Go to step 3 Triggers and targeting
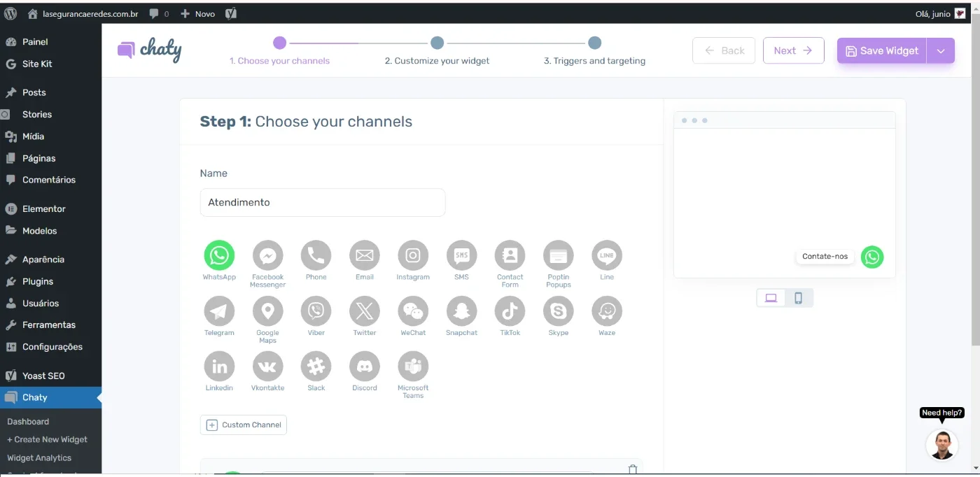This screenshot has width=980, height=477. click(x=594, y=51)
